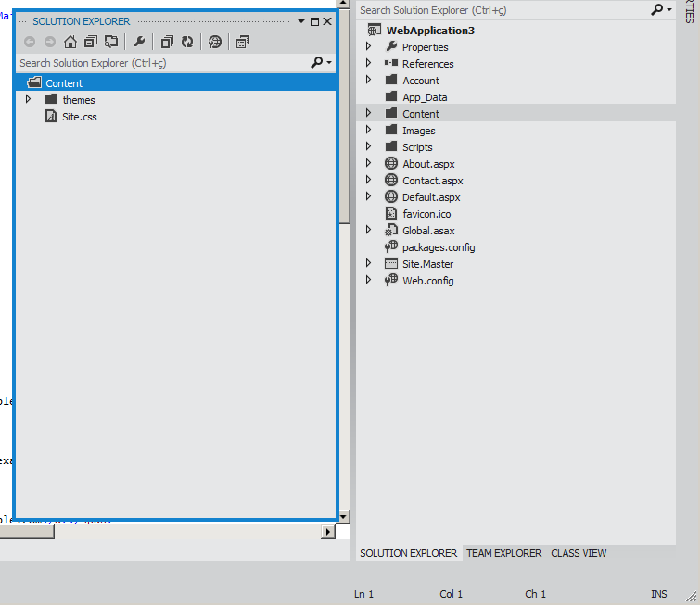Expand the Properties node
The image size is (700, 605).
[368, 46]
